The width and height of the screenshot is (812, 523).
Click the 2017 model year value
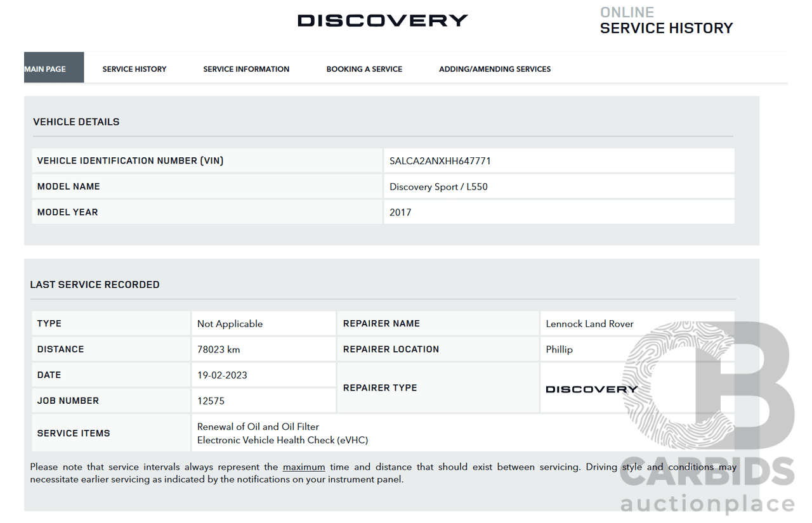tap(400, 212)
